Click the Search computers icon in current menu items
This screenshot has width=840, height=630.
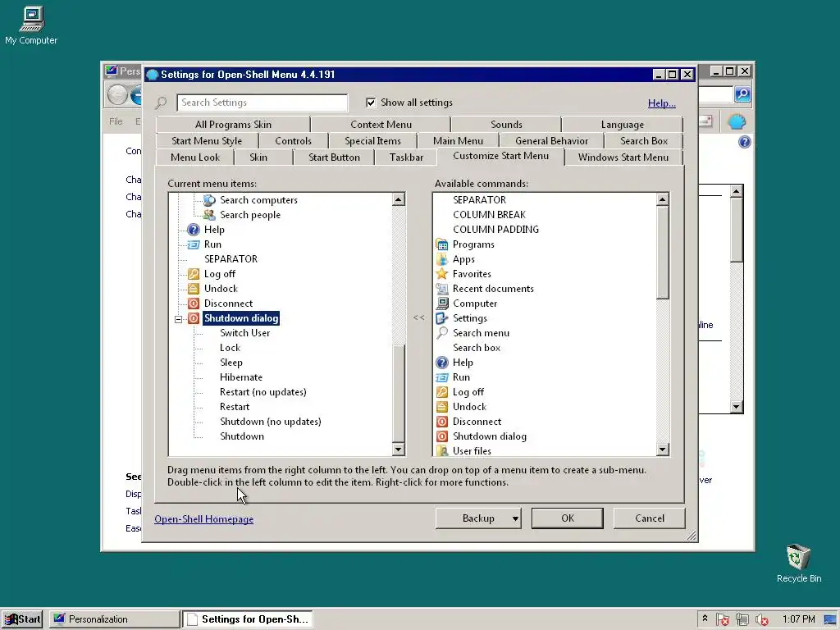209,200
